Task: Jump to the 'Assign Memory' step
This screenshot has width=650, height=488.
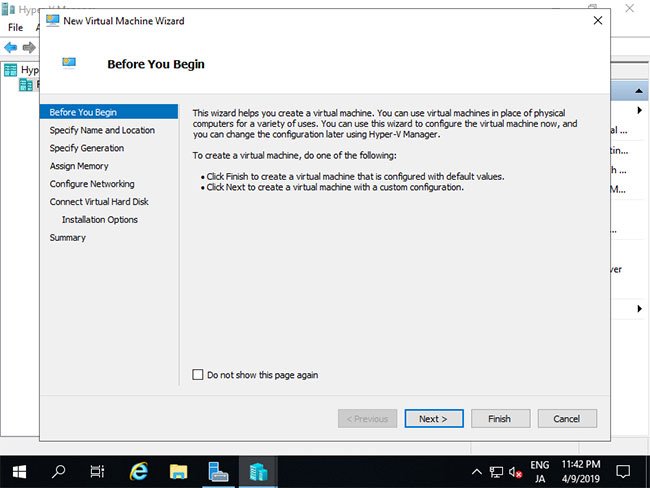Action: click(79, 166)
